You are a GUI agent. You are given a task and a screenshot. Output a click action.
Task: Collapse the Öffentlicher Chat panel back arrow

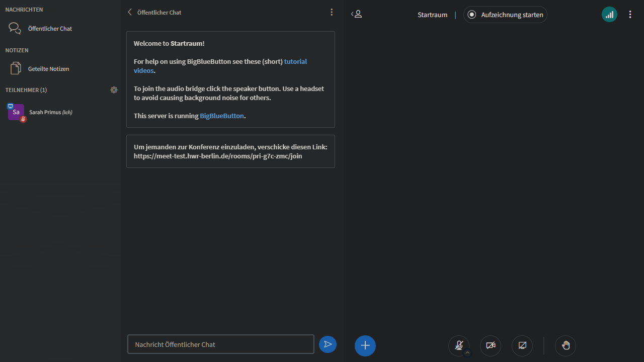(130, 13)
